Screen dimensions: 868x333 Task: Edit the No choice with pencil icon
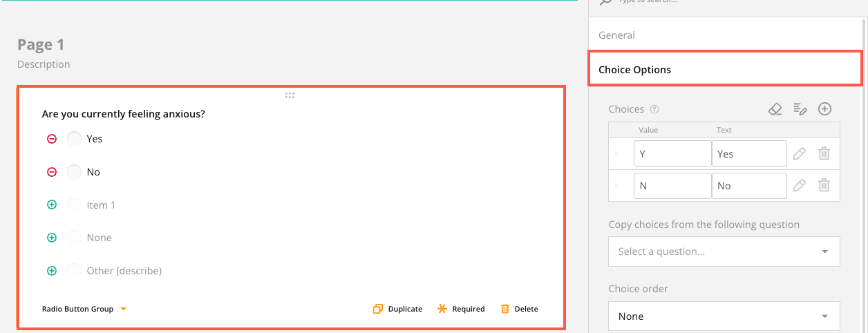click(800, 185)
